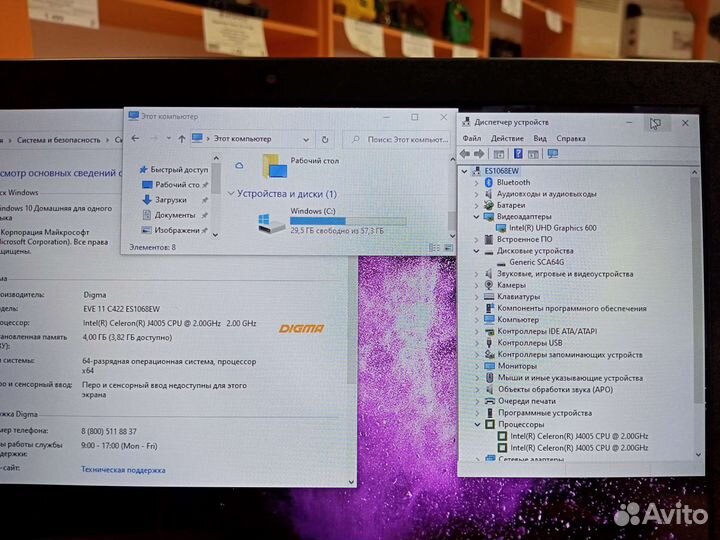The width and height of the screenshot is (720, 540).
Task: Click the blue help icon in Device Manager toolbar
Action: [518, 154]
